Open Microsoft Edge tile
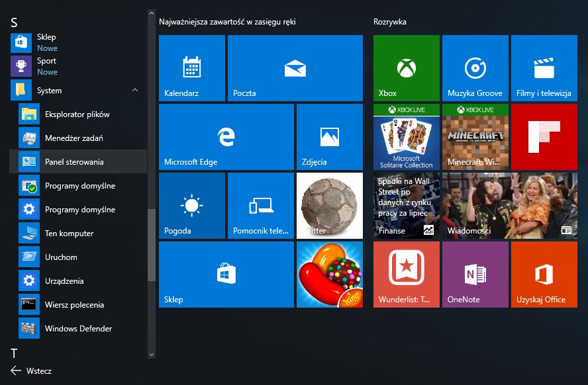 tap(226, 137)
